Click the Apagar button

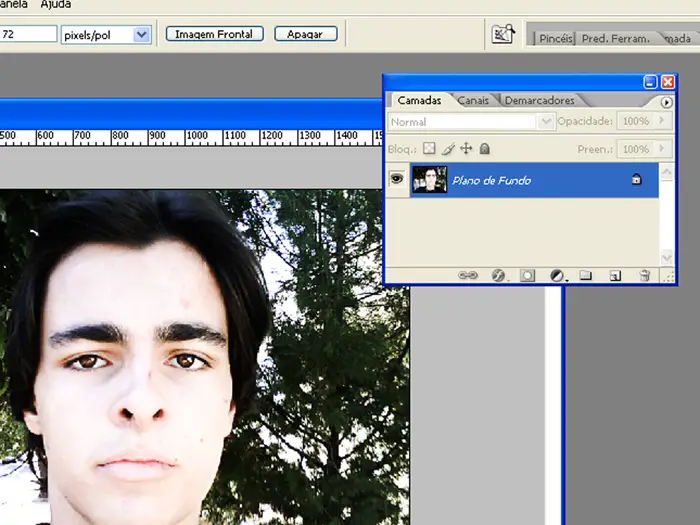point(305,34)
